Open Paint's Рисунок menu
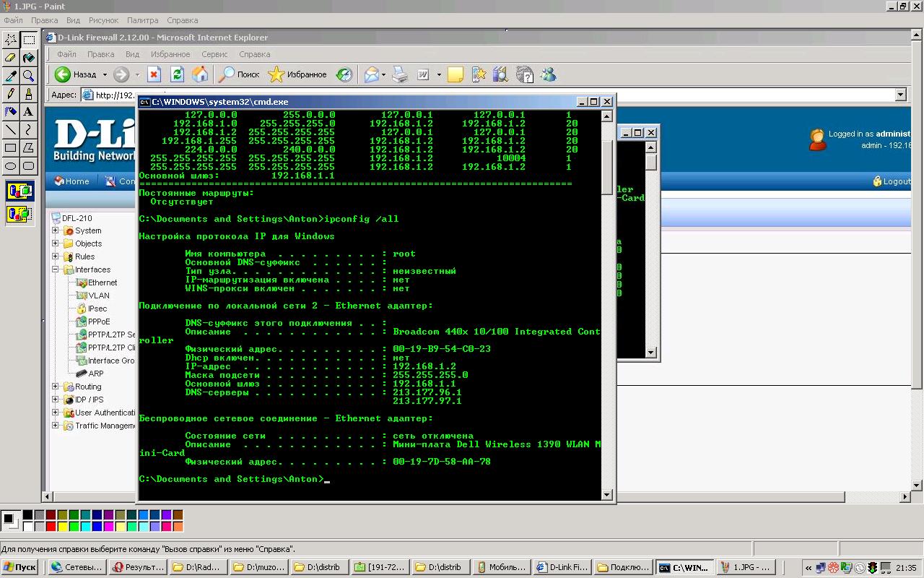924x578 pixels. coord(104,20)
